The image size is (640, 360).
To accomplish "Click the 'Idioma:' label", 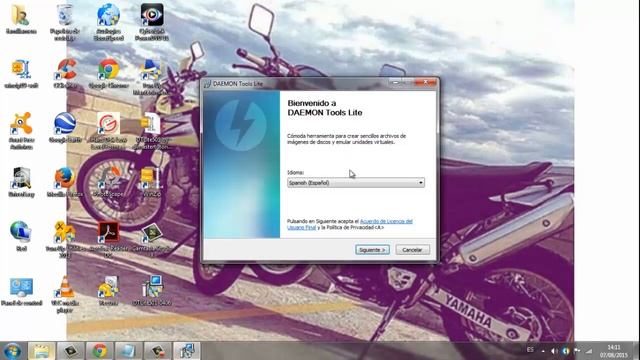I will (295, 173).
